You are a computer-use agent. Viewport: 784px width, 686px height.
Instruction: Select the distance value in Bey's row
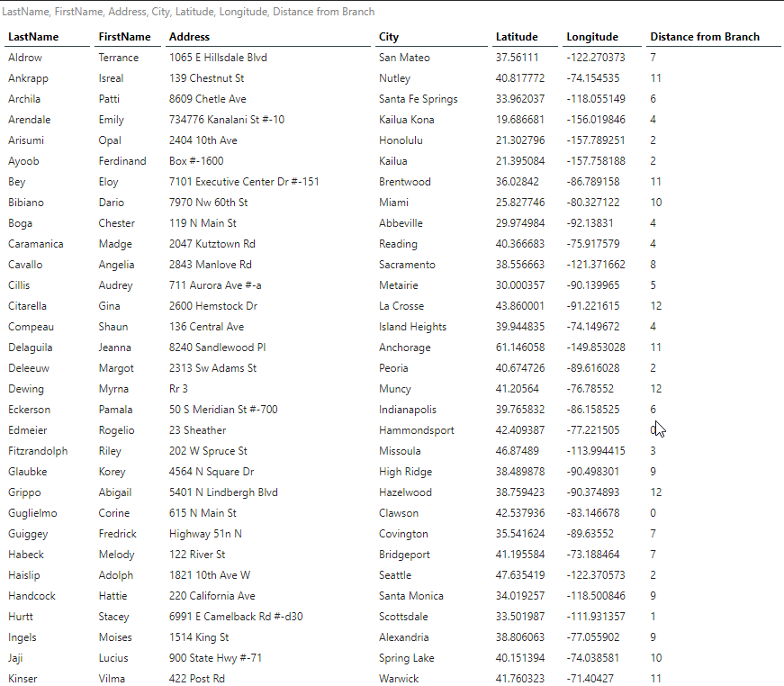(x=655, y=182)
